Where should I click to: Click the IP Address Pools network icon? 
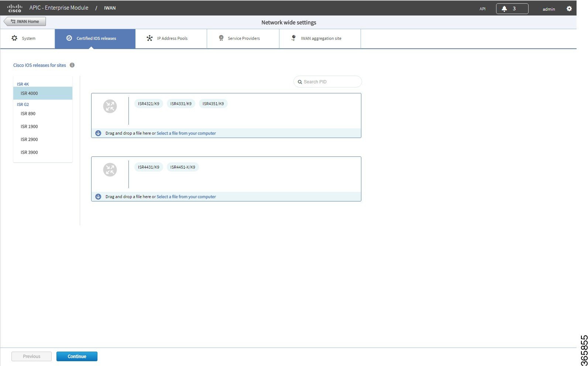click(x=149, y=38)
